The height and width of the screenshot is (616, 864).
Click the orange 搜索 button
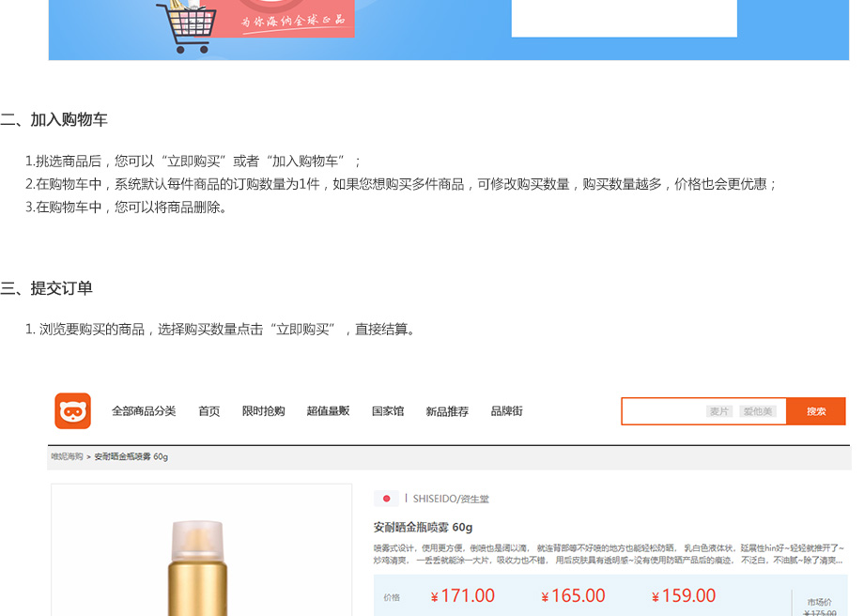coord(816,411)
